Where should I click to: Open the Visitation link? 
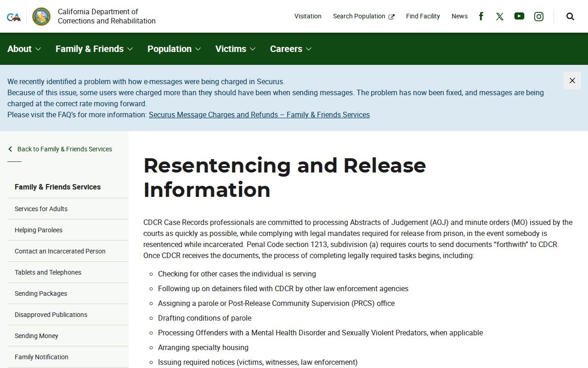[x=308, y=16]
